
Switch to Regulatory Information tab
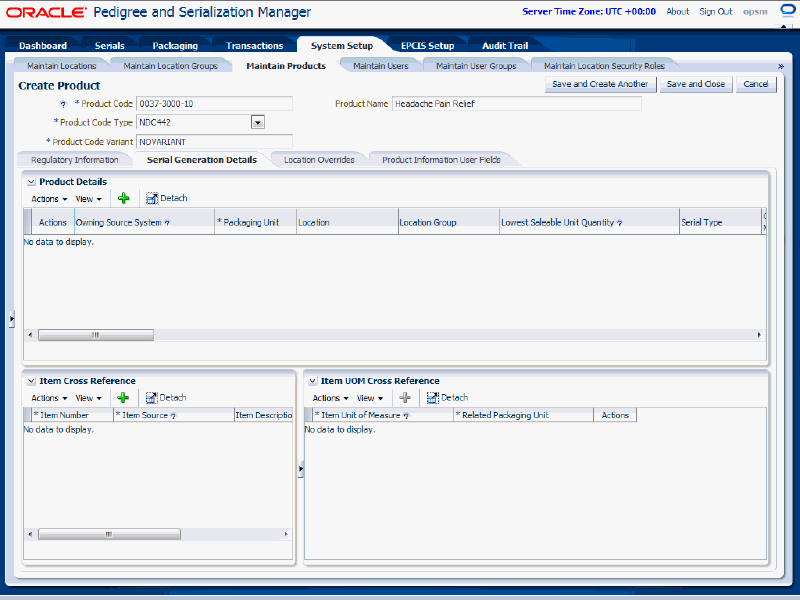74,160
